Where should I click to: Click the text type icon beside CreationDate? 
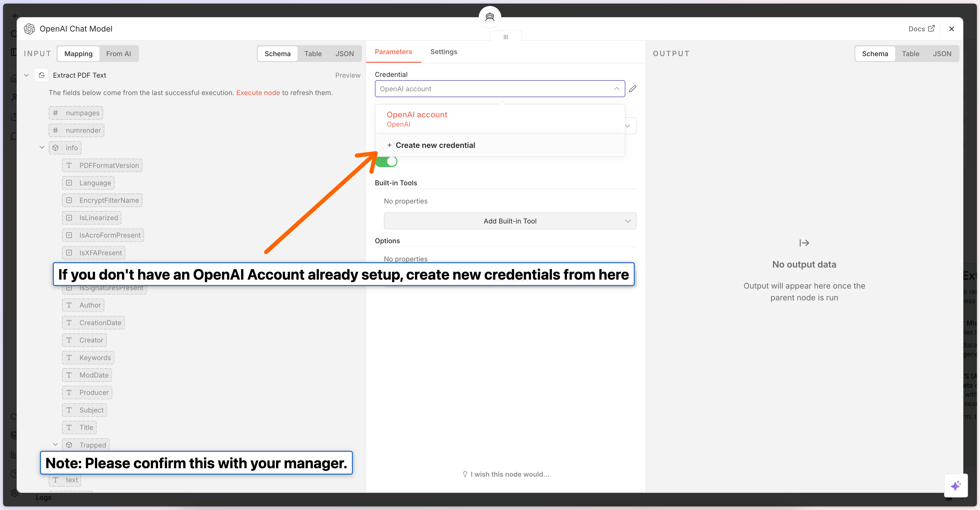point(69,322)
